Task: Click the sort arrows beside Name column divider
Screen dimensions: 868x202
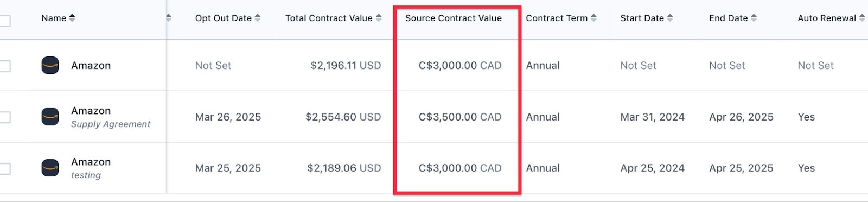Action: point(169,18)
